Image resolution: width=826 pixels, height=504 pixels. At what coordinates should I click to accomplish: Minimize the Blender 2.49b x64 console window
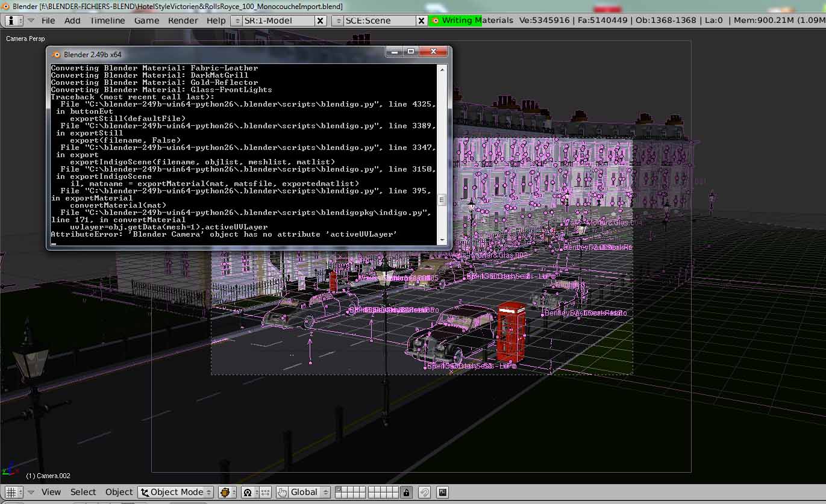[395, 52]
